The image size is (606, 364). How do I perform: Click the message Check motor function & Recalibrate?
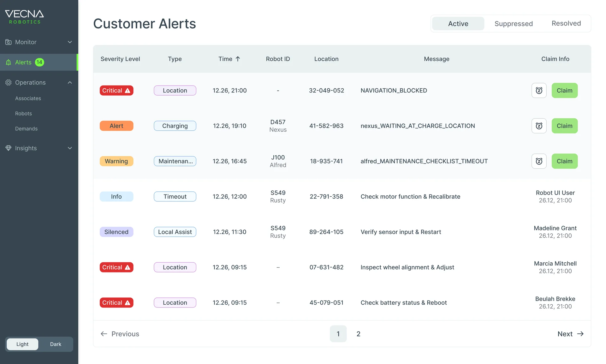tap(410, 197)
